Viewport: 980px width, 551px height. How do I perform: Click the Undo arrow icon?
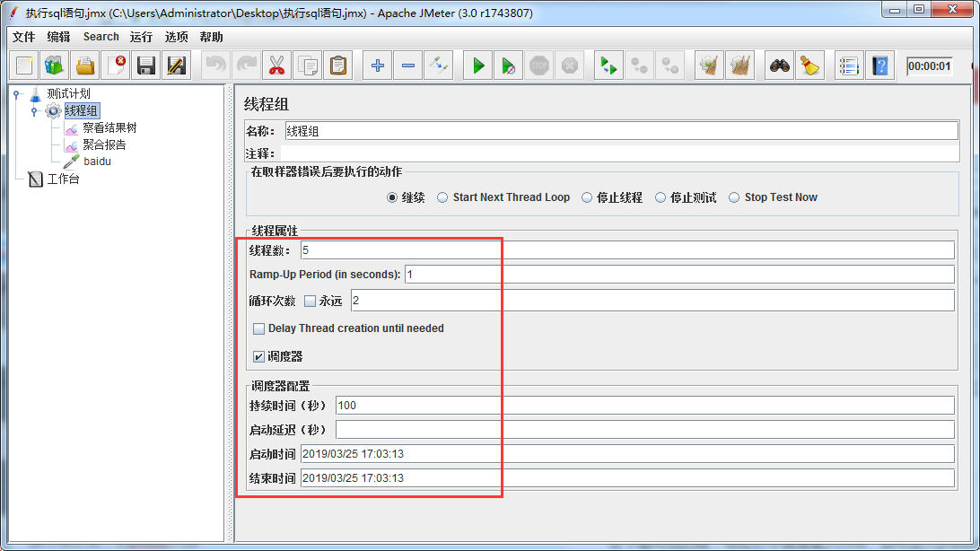215,66
